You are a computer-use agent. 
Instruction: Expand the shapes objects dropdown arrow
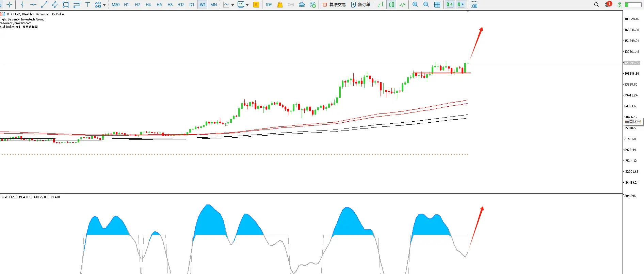pyautogui.click(x=104, y=5)
